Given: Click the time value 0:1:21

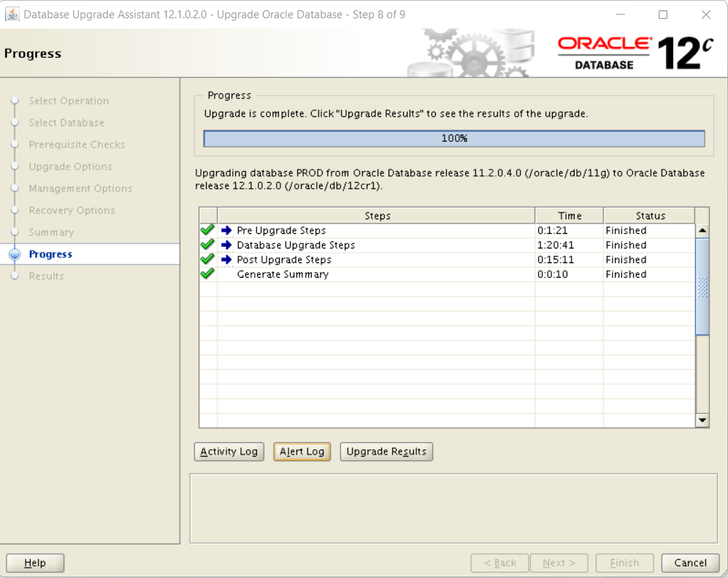Looking at the screenshot, I should click(x=553, y=230).
